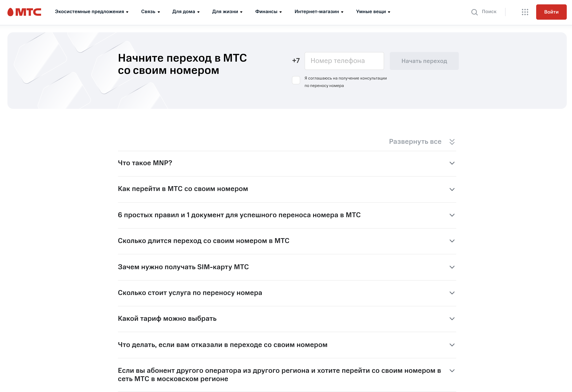This screenshot has height=392, width=572.
Task: Expand the Экосистемные предложения dropdown
Action: (x=92, y=12)
